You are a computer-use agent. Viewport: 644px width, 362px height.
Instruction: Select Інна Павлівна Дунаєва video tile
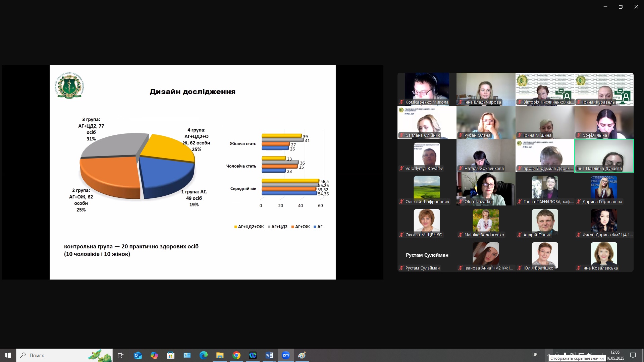[x=604, y=156]
